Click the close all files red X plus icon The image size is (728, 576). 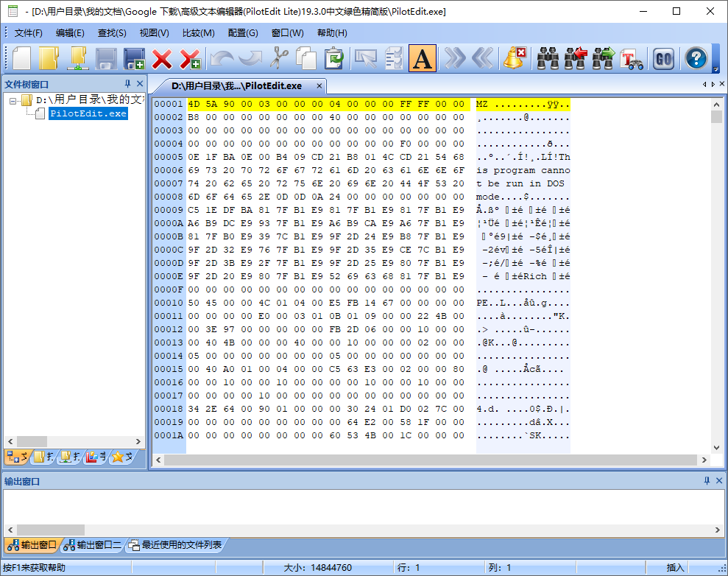coord(190,58)
